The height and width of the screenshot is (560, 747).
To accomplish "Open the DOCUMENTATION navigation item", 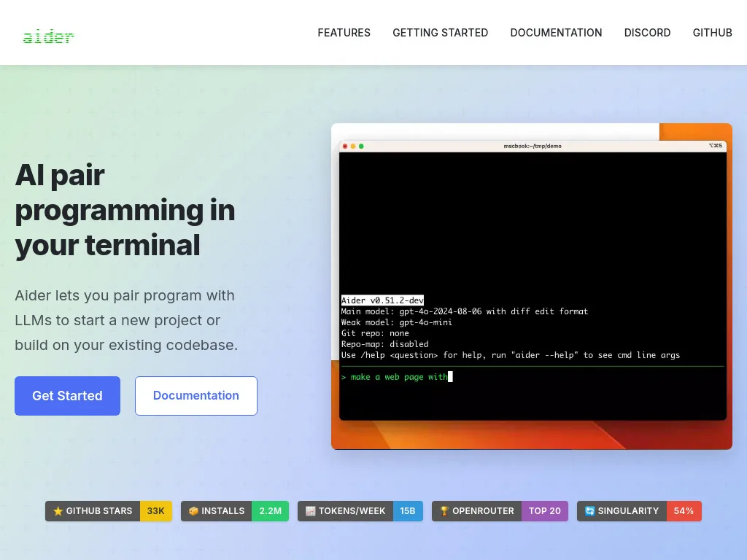I will click(556, 33).
